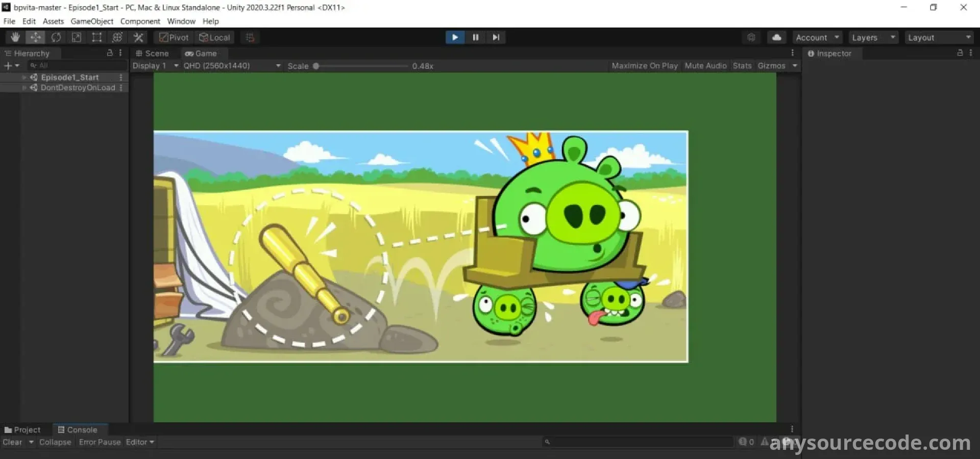
Task: Open the Layout dropdown
Action: 939,38
